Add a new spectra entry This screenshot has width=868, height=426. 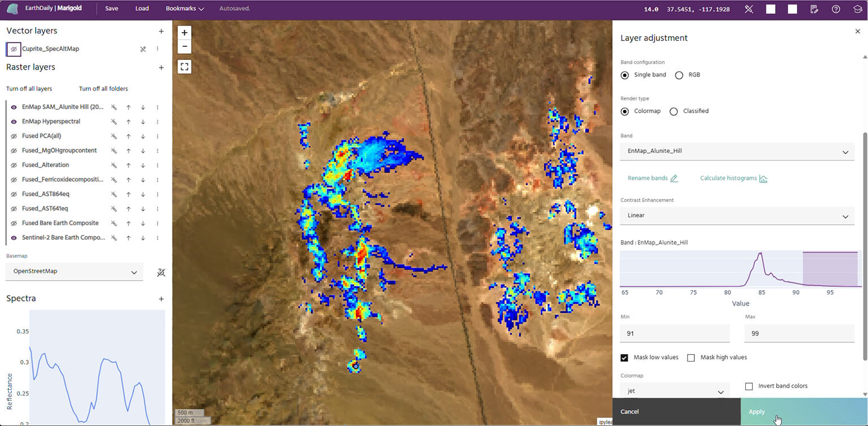(161, 299)
